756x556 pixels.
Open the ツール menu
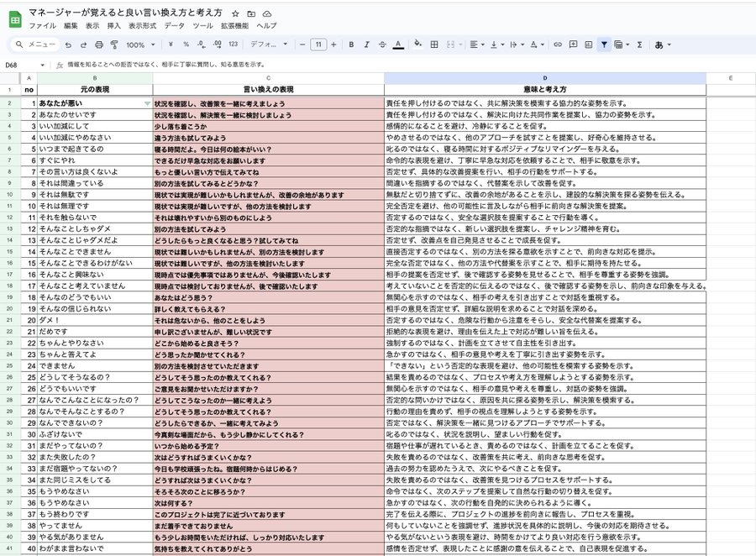(202, 25)
